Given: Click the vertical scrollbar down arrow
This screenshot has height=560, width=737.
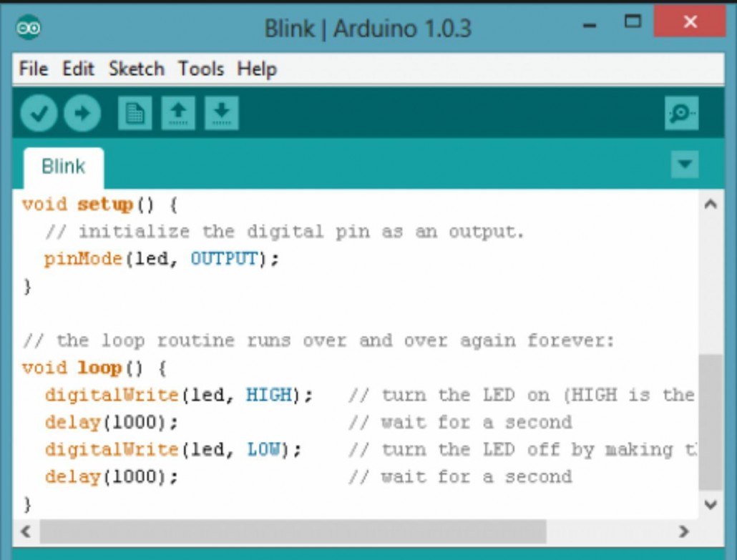Looking at the screenshot, I should (x=710, y=505).
